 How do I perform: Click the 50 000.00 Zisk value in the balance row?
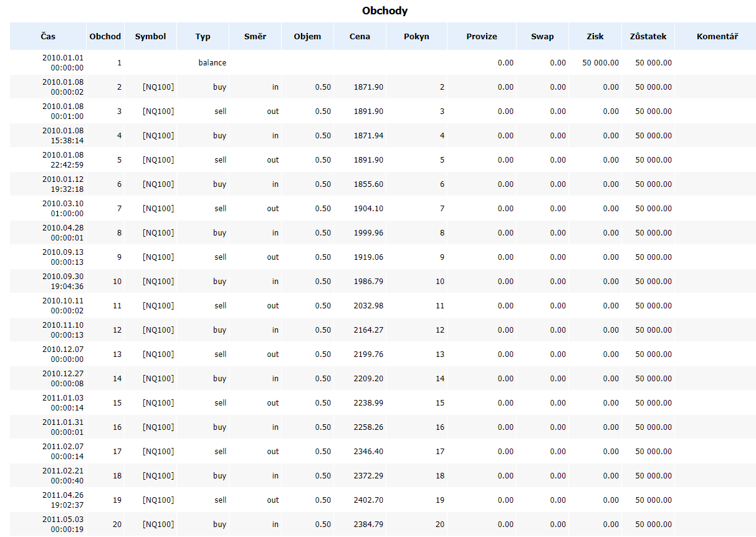601,63
